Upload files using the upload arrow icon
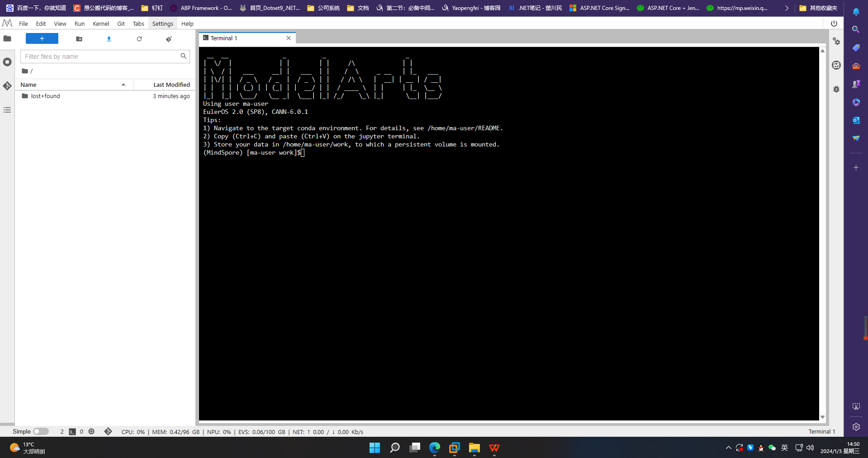The image size is (868, 458). click(x=109, y=39)
